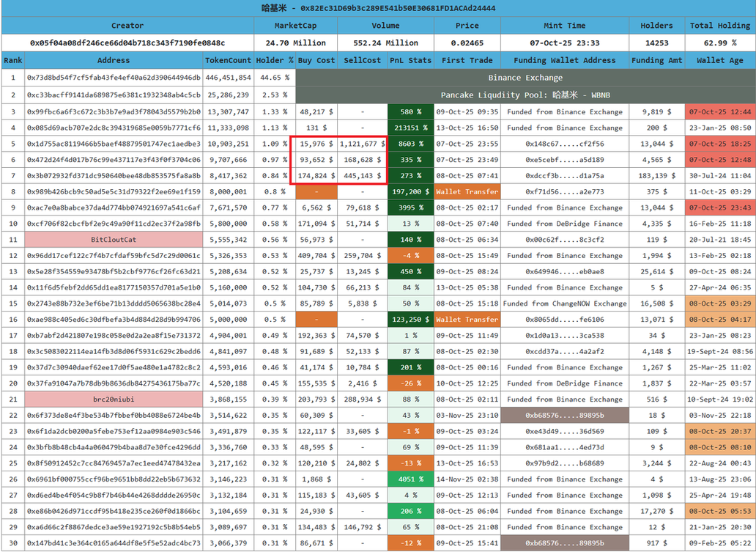Click the red 07-Oct-25 12:44 wallet age cell
756x552 pixels.
point(719,111)
